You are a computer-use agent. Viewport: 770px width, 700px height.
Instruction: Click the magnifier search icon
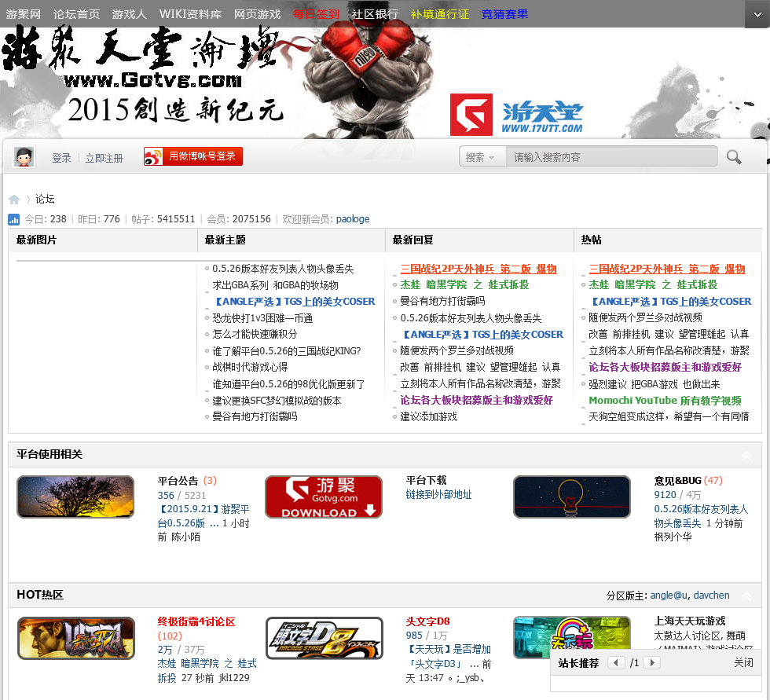[x=734, y=157]
